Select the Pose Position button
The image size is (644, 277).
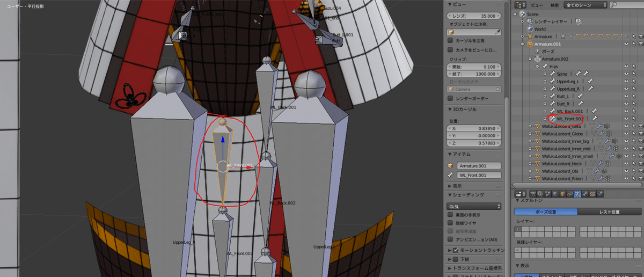coord(546,212)
